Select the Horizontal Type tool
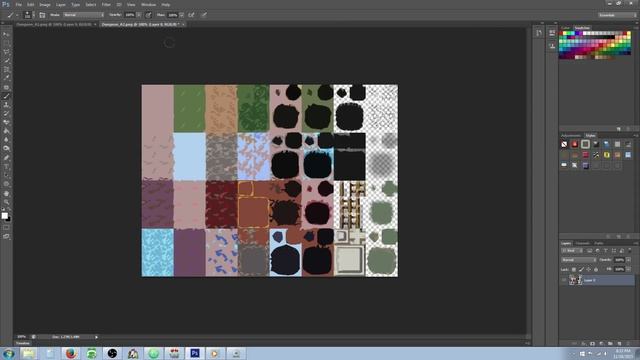Viewport: 640px width, 360px height. tap(6, 167)
